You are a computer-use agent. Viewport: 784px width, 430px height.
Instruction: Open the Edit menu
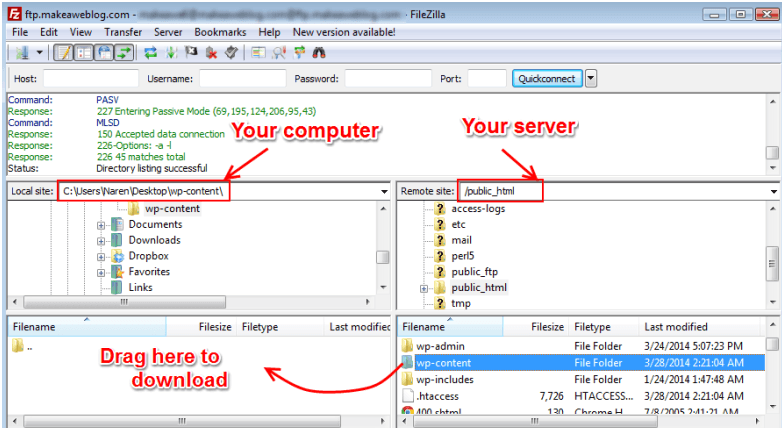coord(49,32)
